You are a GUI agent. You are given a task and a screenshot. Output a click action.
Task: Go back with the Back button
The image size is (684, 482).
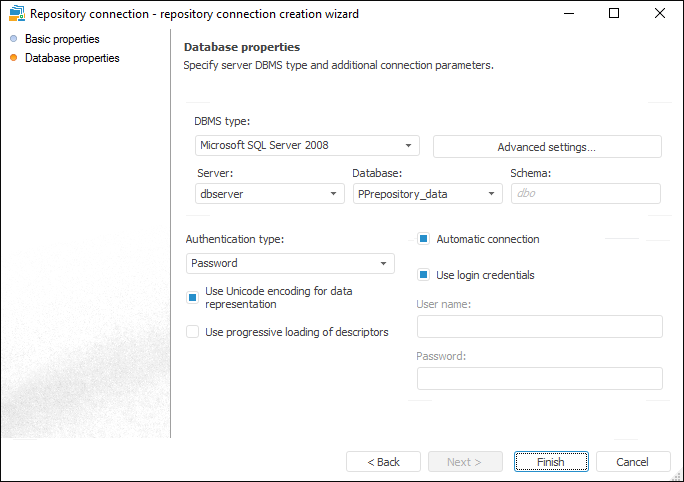pyautogui.click(x=383, y=462)
